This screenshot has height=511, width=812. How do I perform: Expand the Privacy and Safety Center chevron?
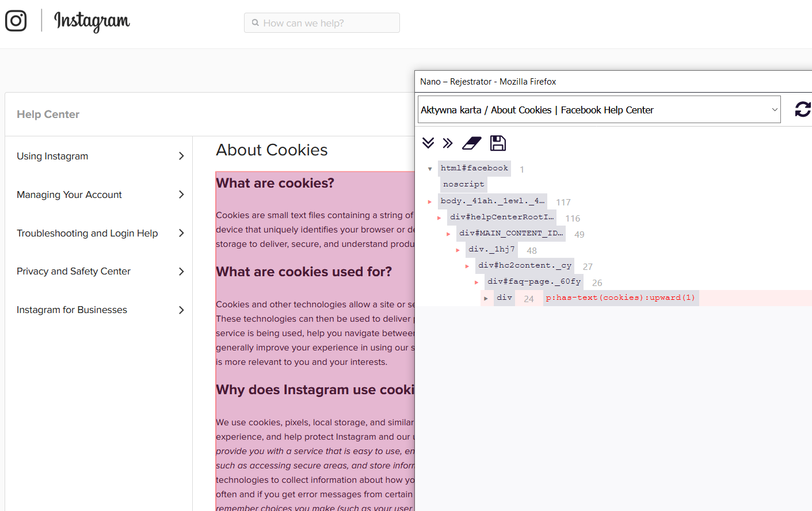click(181, 271)
